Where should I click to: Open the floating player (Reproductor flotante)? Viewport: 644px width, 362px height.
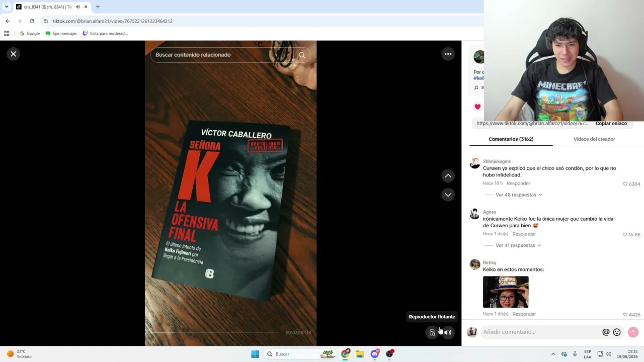point(432,332)
